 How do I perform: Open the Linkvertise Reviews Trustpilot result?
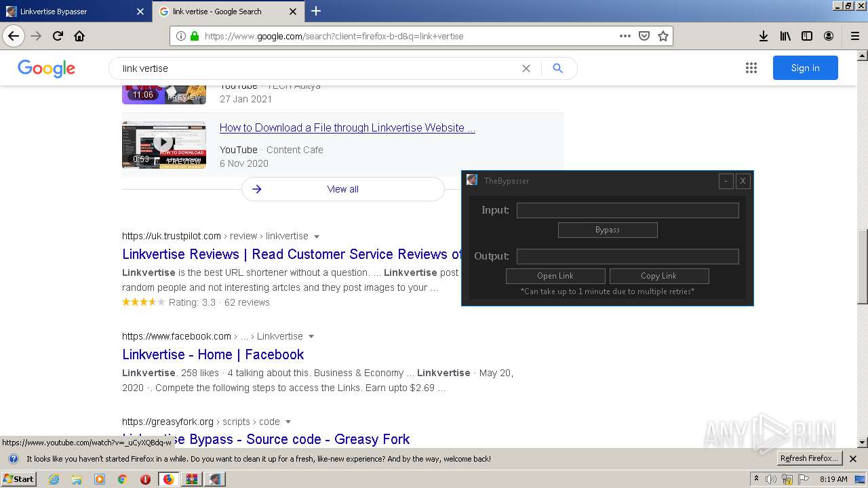(x=292, y=254)
